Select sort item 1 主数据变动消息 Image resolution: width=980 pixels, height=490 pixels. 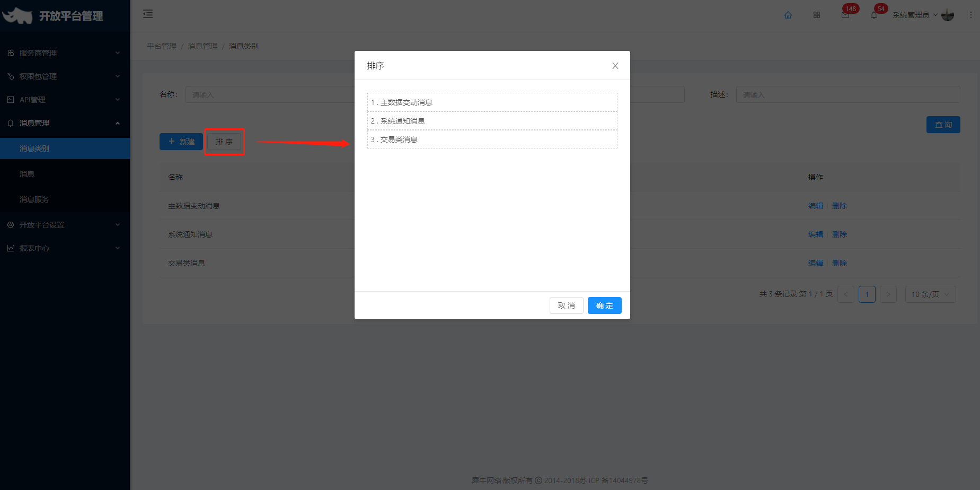tap(492, 102)
